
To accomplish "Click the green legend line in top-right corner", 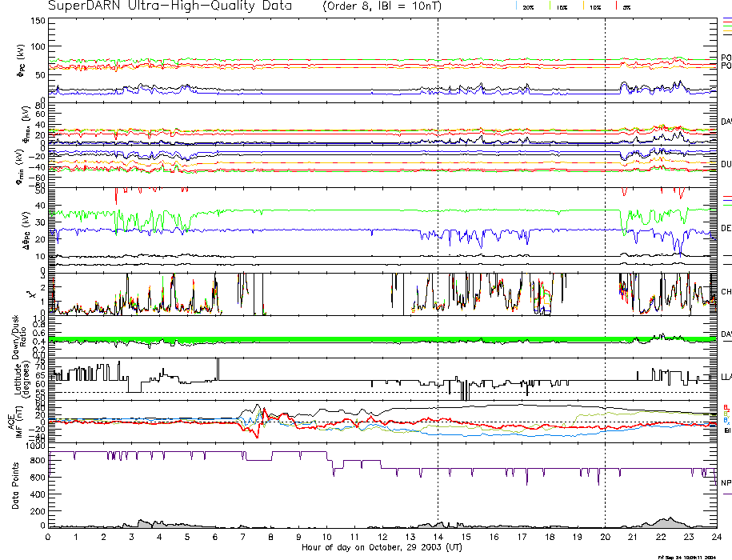I will (726, 26).
